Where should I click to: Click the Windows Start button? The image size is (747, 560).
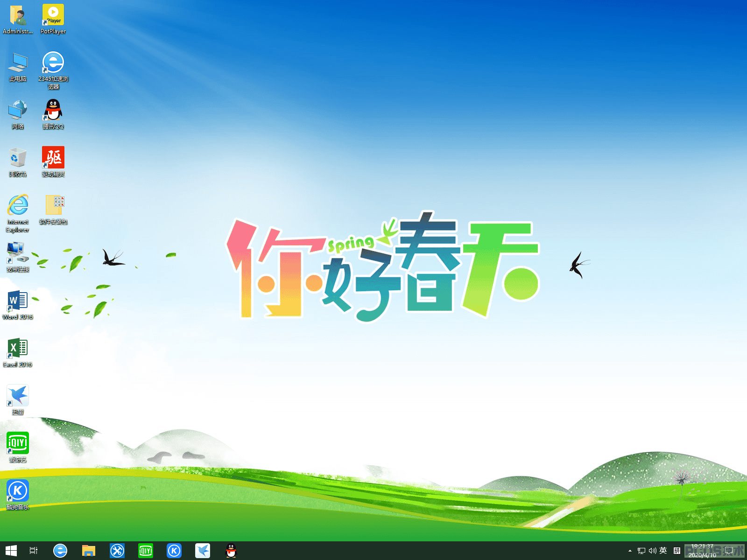click(x=11, y=551)
